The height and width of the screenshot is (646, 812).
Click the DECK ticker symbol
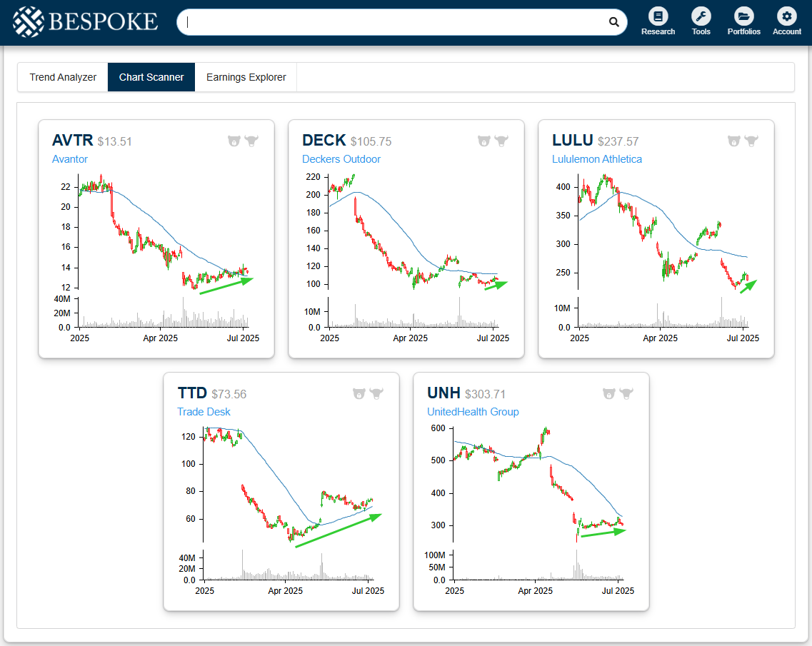pyautogui.click(x=324, y=141)
